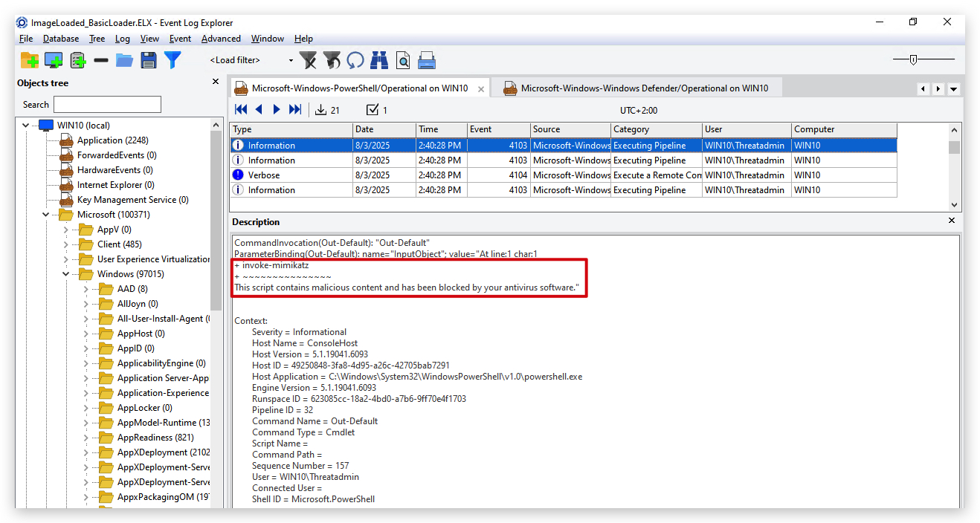The image size is (980, 523).
Task: Close the Description panel
Action: pos(952,221)
